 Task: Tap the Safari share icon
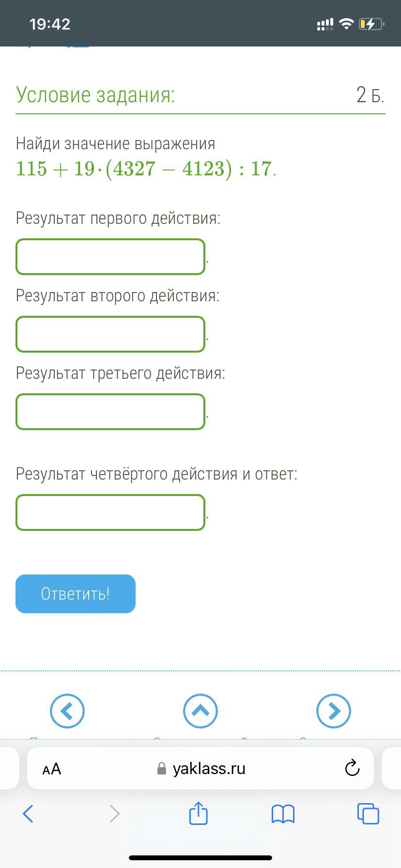tap(198, 813)
